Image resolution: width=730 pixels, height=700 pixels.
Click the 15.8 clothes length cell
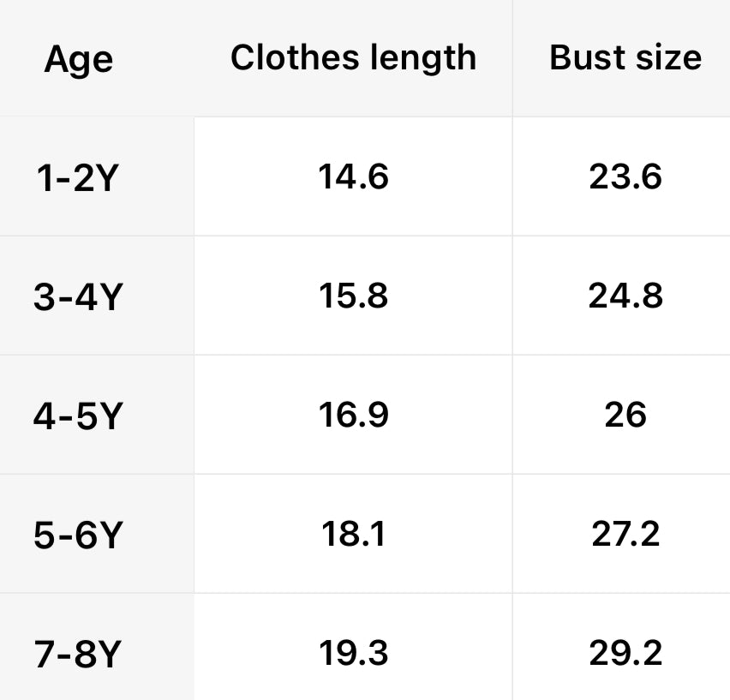point(353,296)
